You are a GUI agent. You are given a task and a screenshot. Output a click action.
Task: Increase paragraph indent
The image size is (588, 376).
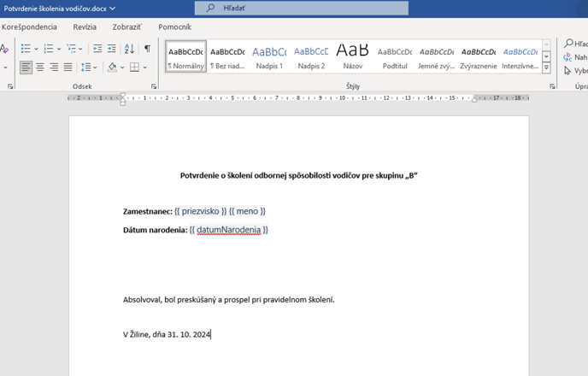[x=112, y=49]
